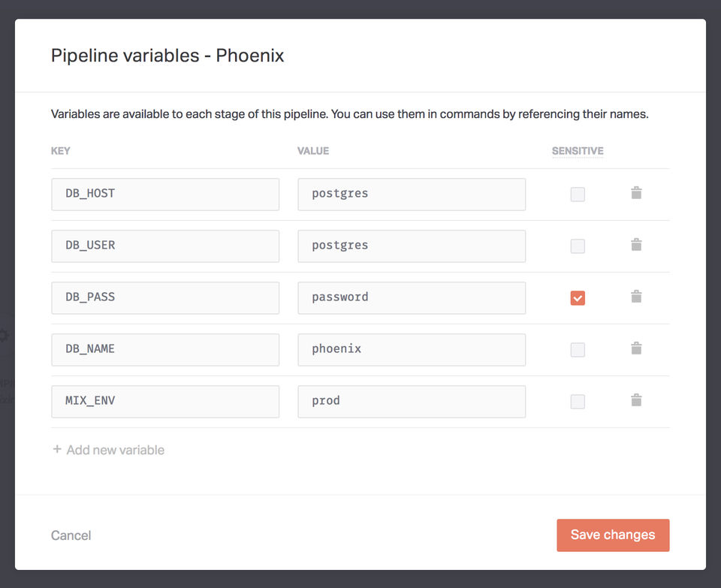Delete the DB_USER variable with trash icon

tap(636, 245)
